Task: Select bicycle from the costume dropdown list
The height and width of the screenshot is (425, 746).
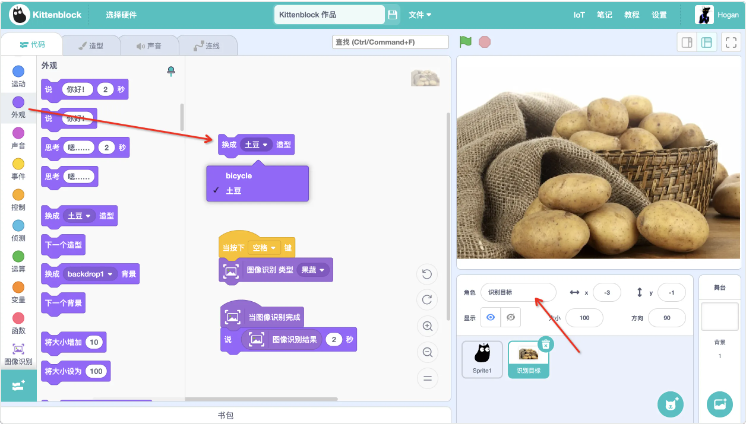Action: pyautogui.click(x=239, y=176)
